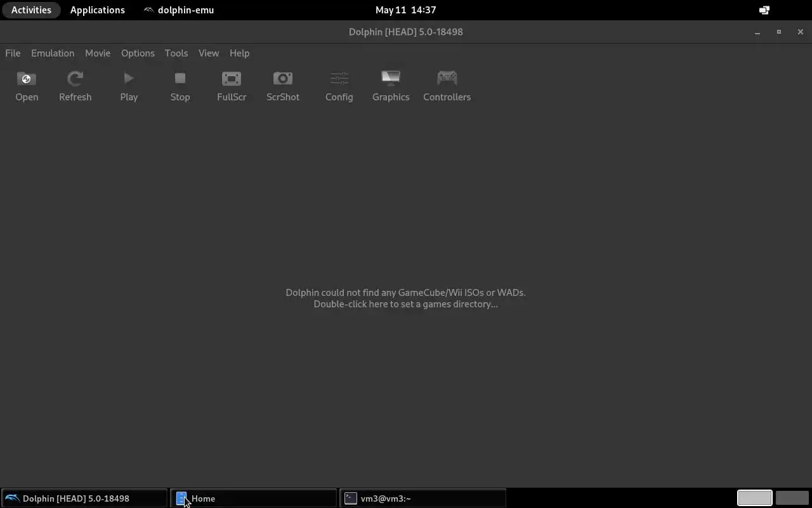Switch to vm3@vm3 terminal taskbar entry
This screenshot has height=508, width=812.
(x=422, y=498)
